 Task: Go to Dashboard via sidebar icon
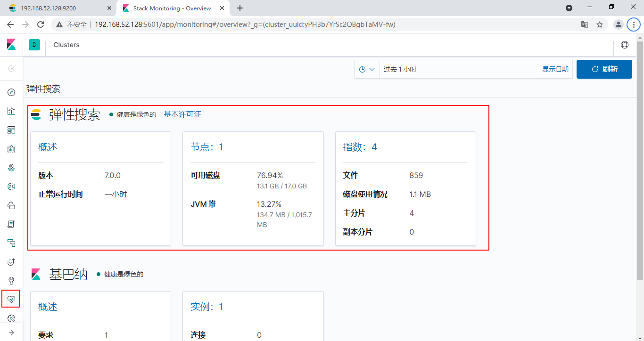point(11,130)
